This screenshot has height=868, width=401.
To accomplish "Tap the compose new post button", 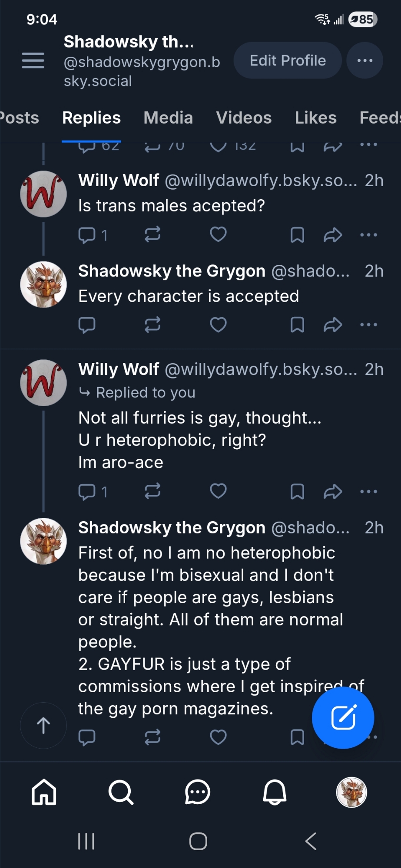I will [x=343, y=717].
